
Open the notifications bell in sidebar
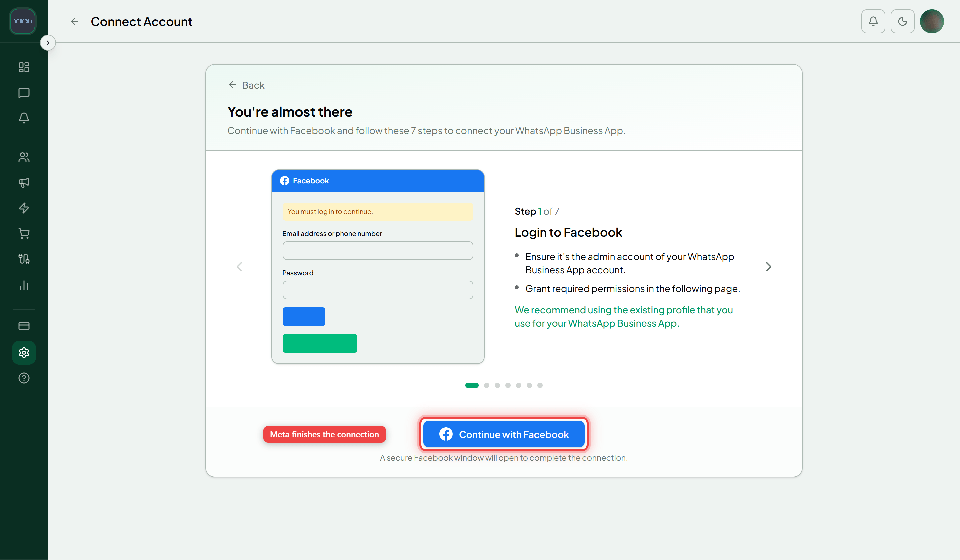point(24,118)
